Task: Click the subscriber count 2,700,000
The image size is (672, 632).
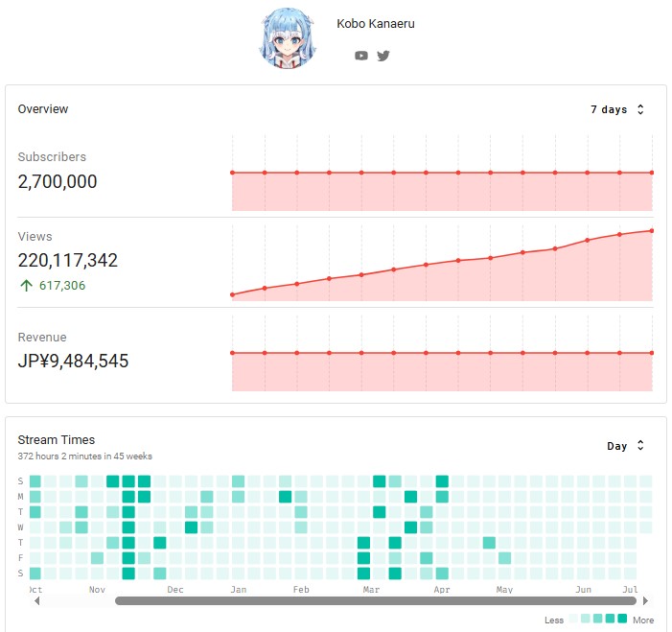Action: [x=58, y=182]
